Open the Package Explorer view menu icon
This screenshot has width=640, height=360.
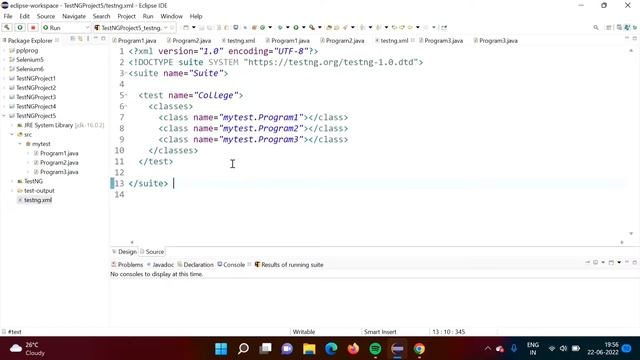click(88, 39)
